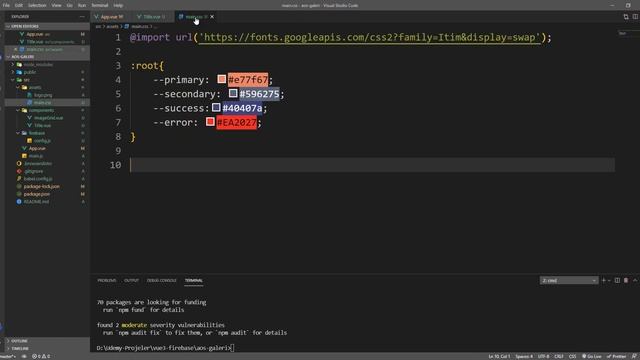
Task: Open the Terminal menu
Action: 100,5
